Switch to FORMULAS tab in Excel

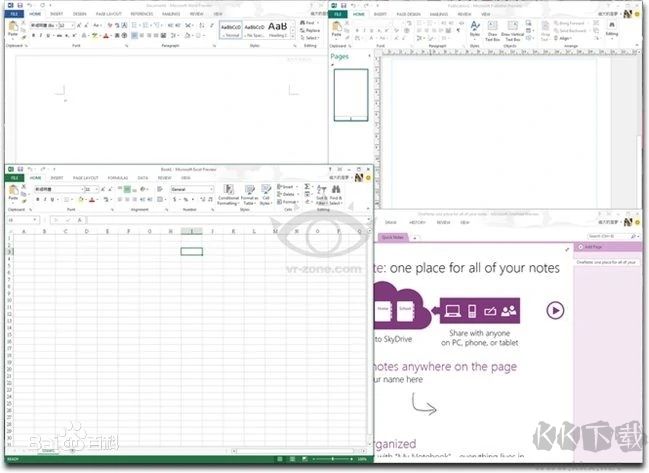click(x=118, y=178)
